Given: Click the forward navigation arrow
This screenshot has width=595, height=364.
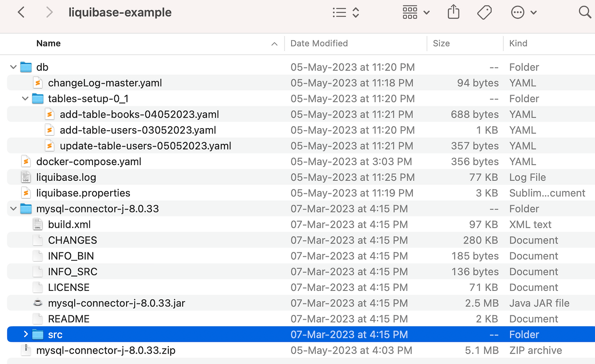Looking at the screenshot, I should (49, 12).
